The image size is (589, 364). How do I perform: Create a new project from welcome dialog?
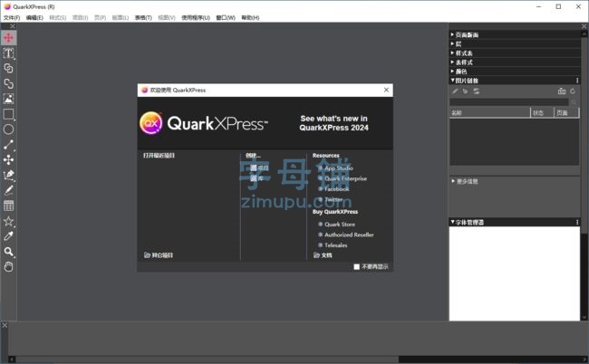259,168
